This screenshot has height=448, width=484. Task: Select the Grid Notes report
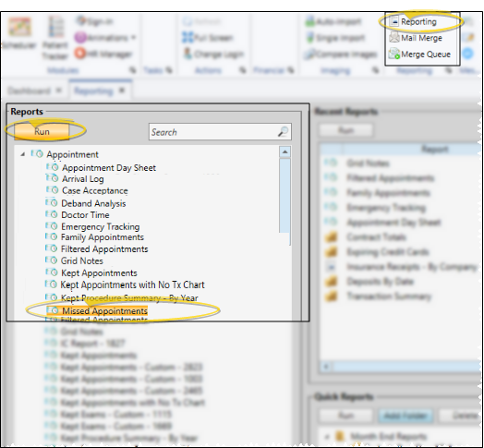82,260
